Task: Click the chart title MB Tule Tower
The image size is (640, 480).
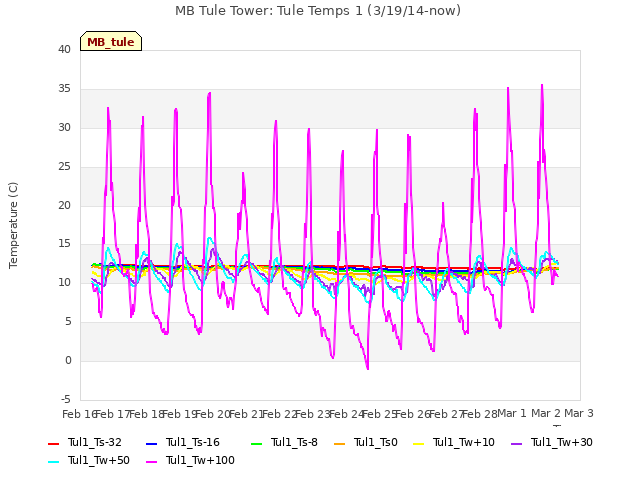Action: pyautogui.click(x=318, y=11)
